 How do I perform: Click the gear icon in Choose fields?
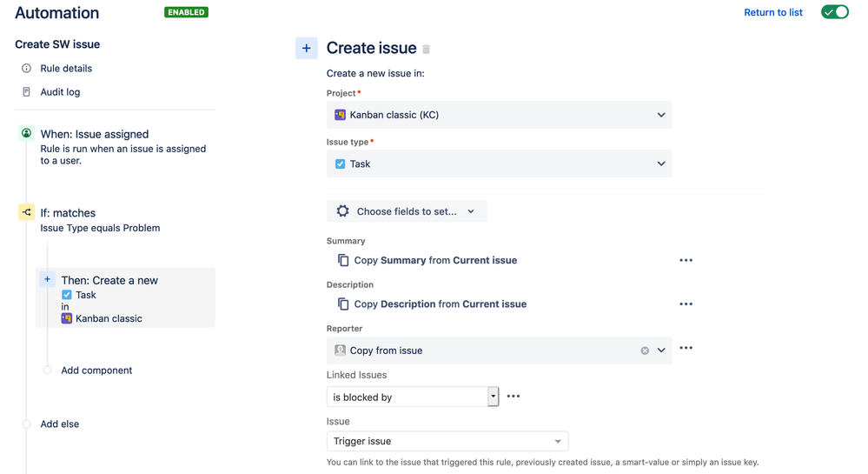[x=342, y=211]
